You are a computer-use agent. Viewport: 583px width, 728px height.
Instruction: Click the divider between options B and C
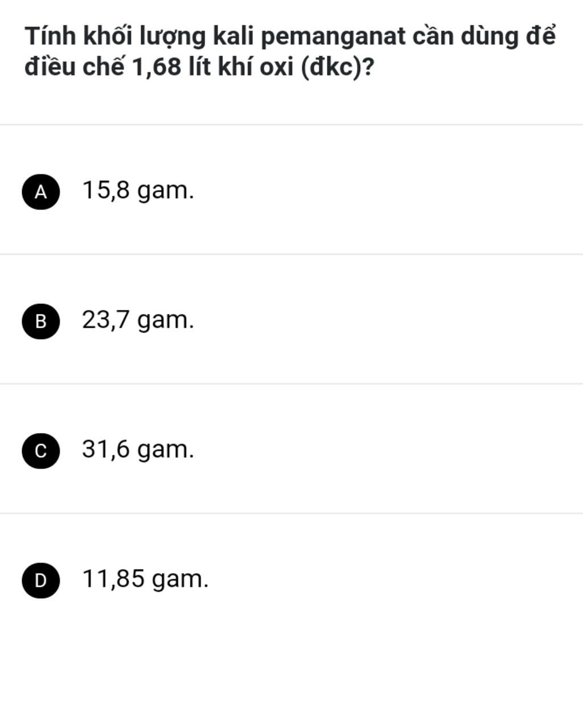pos(291,384)
